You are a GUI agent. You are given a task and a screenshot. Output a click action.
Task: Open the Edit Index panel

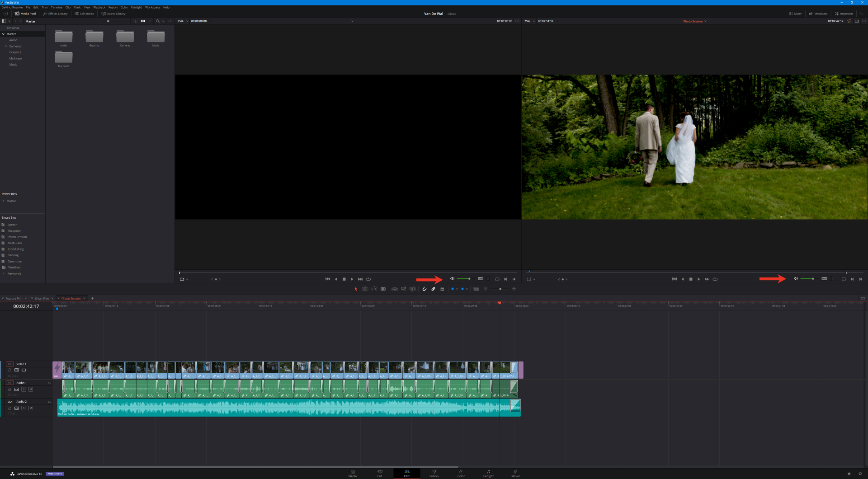click(x=84, y=14)
